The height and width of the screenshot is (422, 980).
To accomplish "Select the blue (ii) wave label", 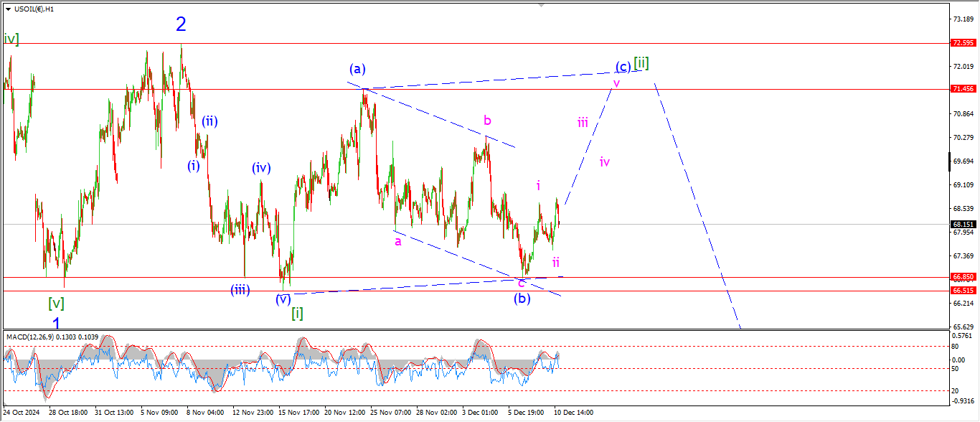I will [x=209, y=121].
